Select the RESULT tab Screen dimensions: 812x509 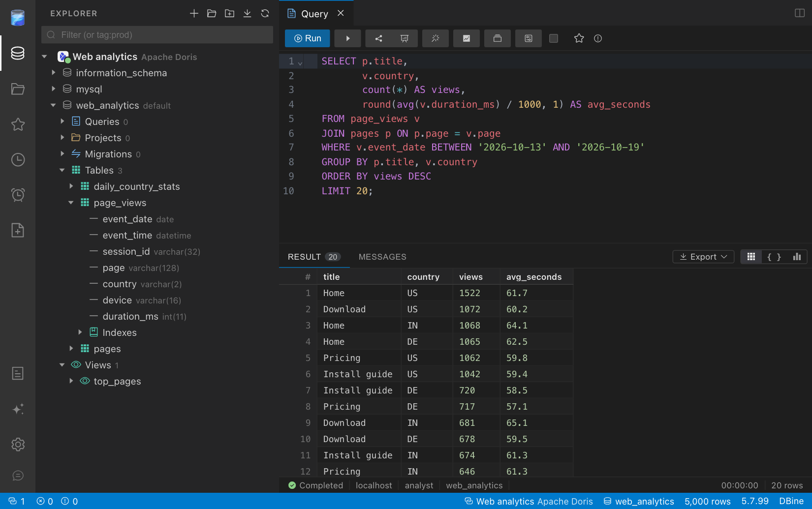[314, 257]
